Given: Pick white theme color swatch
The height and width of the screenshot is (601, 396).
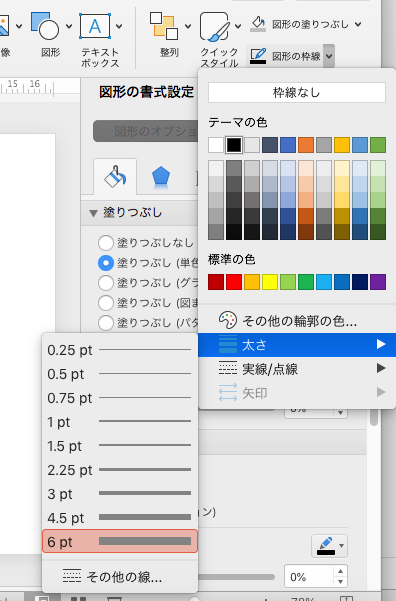Looking at the screenshot, I should pos(216,145).
